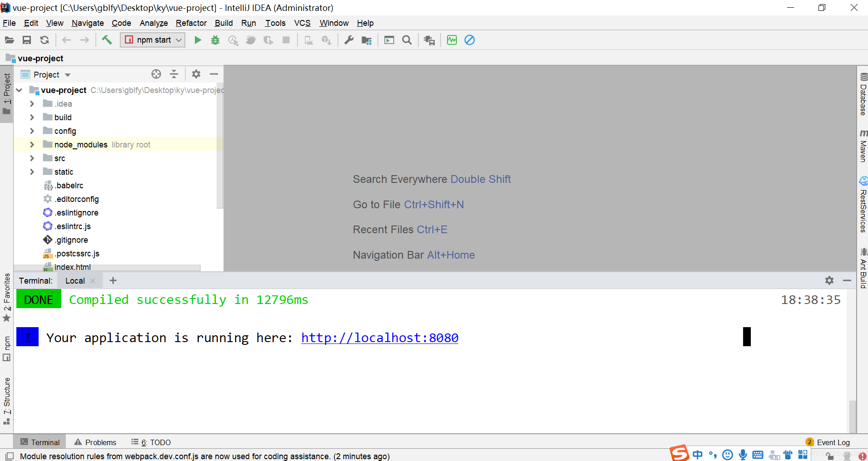The image size is (868, 461).
Task: Add a new terminal session tab
Action: pos(113,280)
